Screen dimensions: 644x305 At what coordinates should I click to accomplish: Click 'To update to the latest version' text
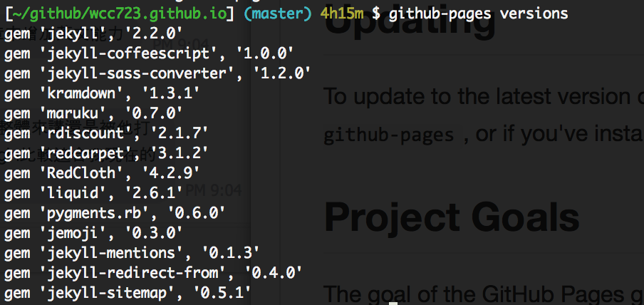[477, 95]
